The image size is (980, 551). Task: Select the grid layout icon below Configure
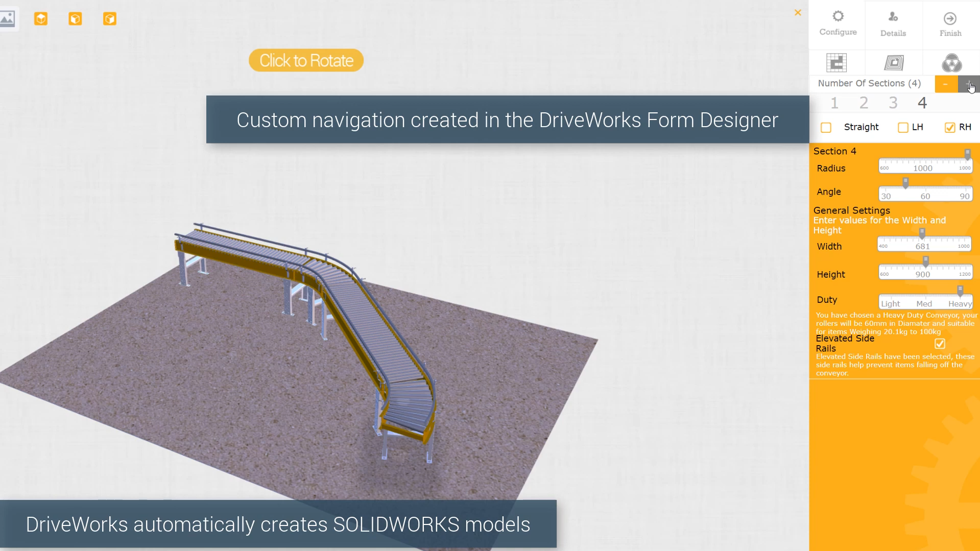837,63
